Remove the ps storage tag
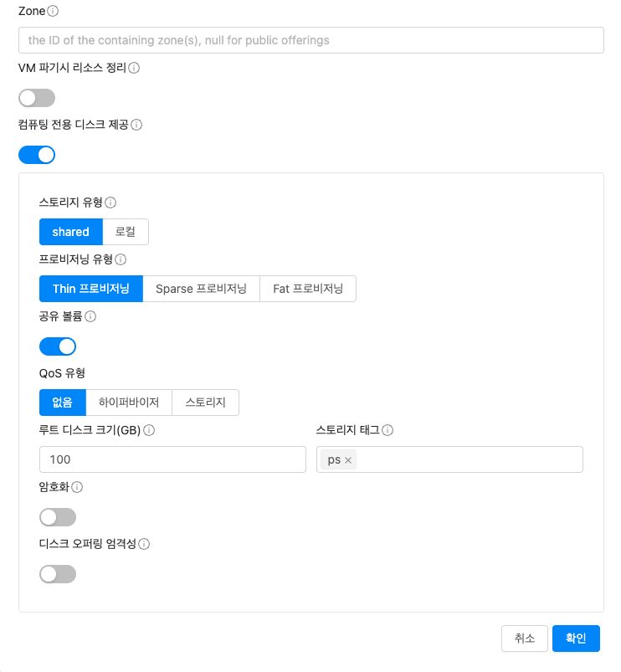This screenshot has height=672, width=621. pos(348,460)
